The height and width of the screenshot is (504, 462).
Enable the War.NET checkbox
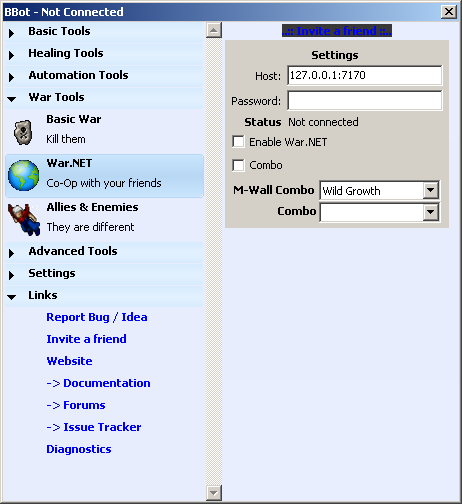[x=238, y=141]
